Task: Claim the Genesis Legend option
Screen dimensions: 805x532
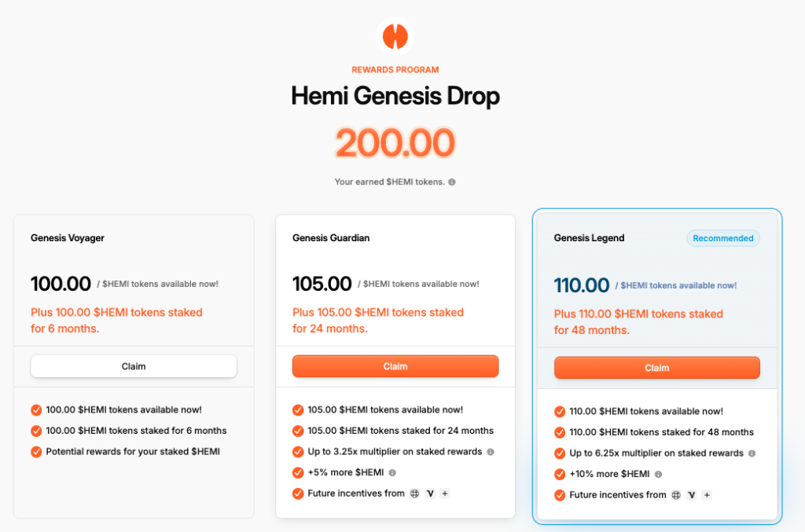Action: tap(656, 368)
